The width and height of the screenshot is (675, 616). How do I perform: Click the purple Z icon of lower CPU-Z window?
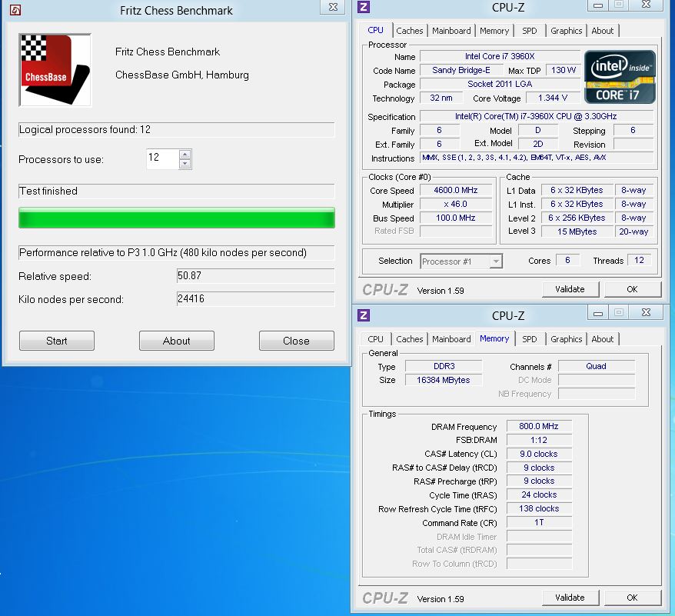[364, 315]
